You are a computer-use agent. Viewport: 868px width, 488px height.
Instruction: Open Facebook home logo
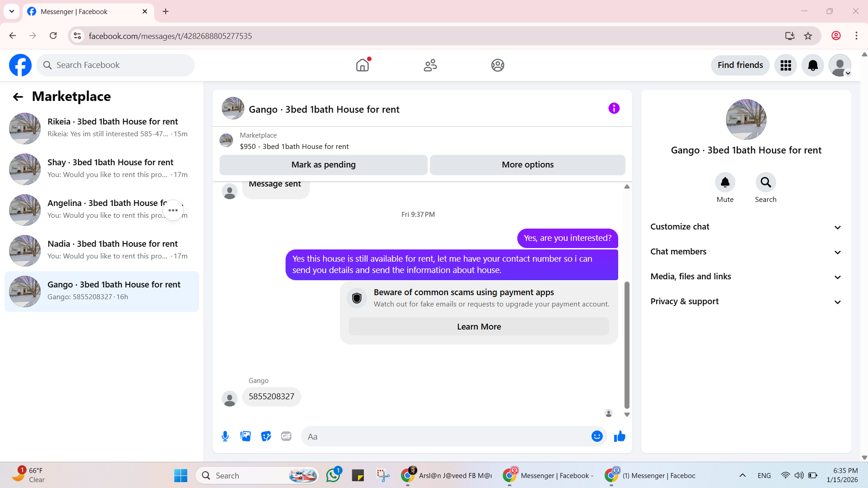click(x=20, y=65)
